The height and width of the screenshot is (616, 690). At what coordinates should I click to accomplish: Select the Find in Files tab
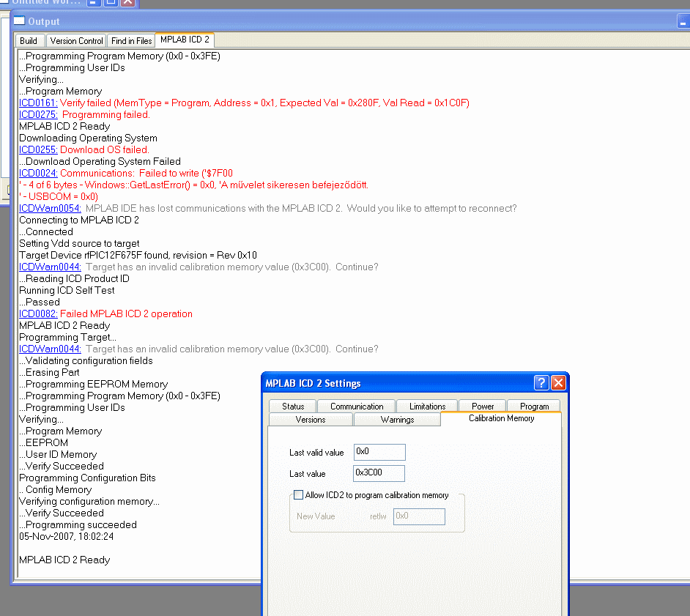131,41
